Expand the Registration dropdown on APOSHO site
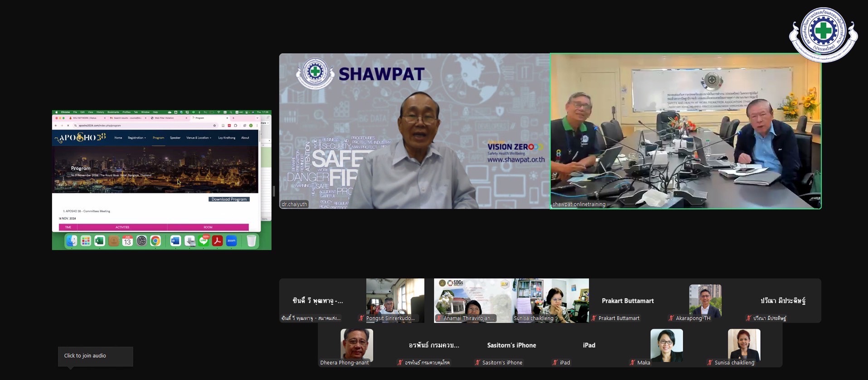868x380 pixels. click(x=137, y=138)
